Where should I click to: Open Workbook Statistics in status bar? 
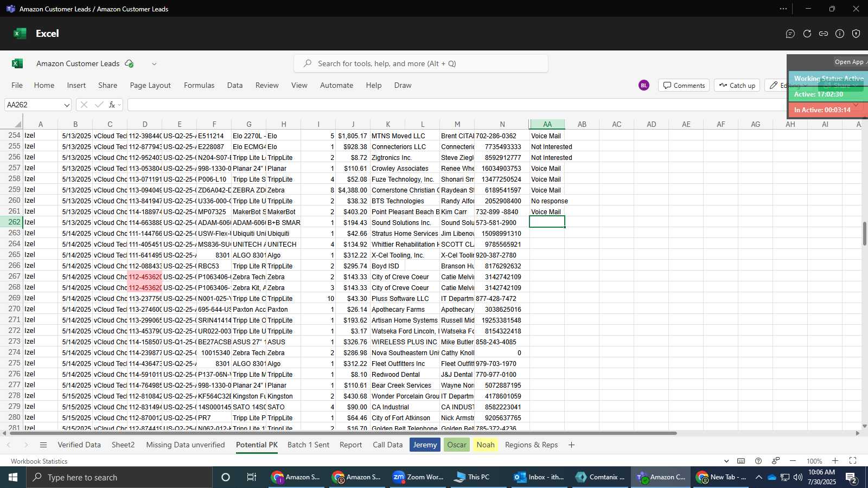[x=39, y=461]
